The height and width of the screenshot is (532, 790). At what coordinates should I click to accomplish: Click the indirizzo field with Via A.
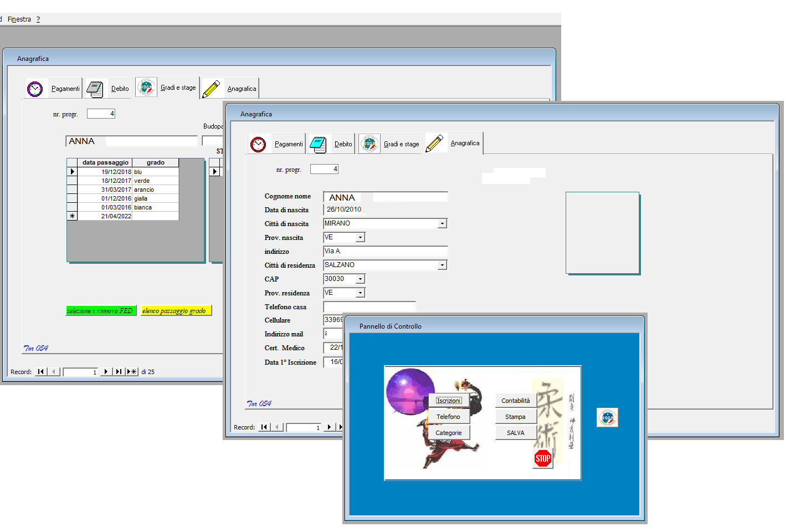tap(386, 252)
